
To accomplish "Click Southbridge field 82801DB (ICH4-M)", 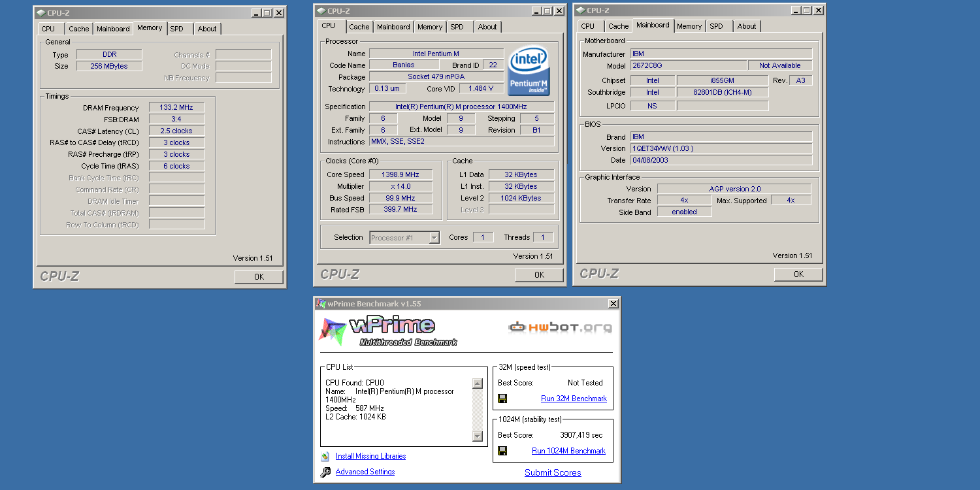I will point(723,92).
